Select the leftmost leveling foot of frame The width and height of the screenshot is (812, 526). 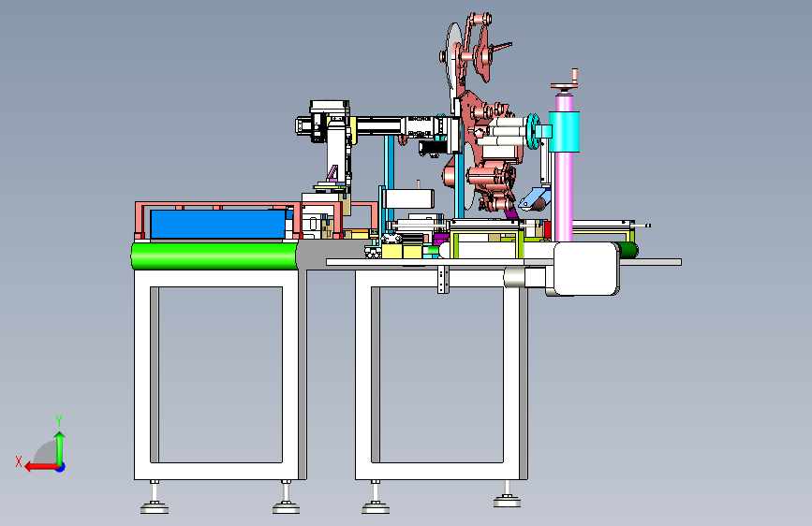pyautogui.click(x=155, y=498)
